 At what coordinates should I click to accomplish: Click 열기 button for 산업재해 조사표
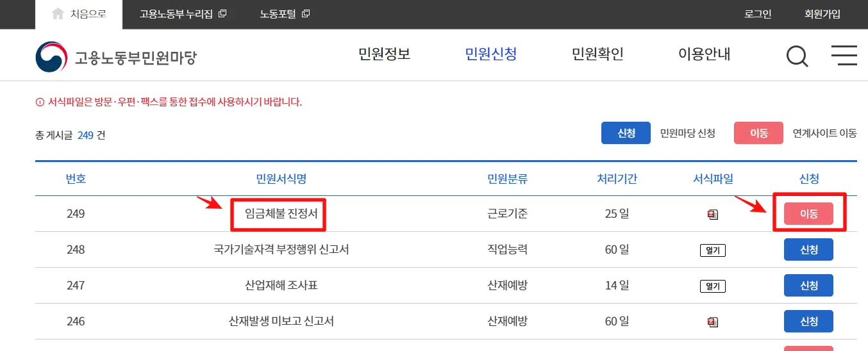click(x=713, y=286)
